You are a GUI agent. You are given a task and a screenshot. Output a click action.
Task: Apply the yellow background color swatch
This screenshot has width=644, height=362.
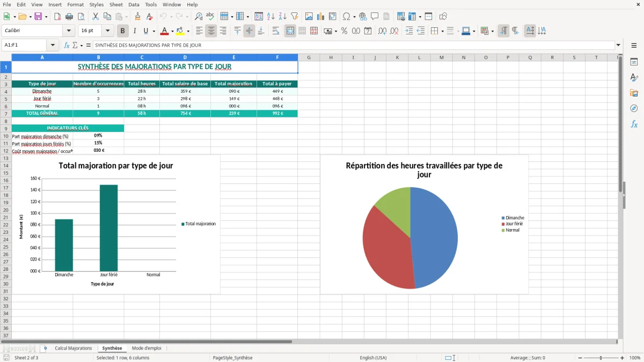[x=180, y=31]
